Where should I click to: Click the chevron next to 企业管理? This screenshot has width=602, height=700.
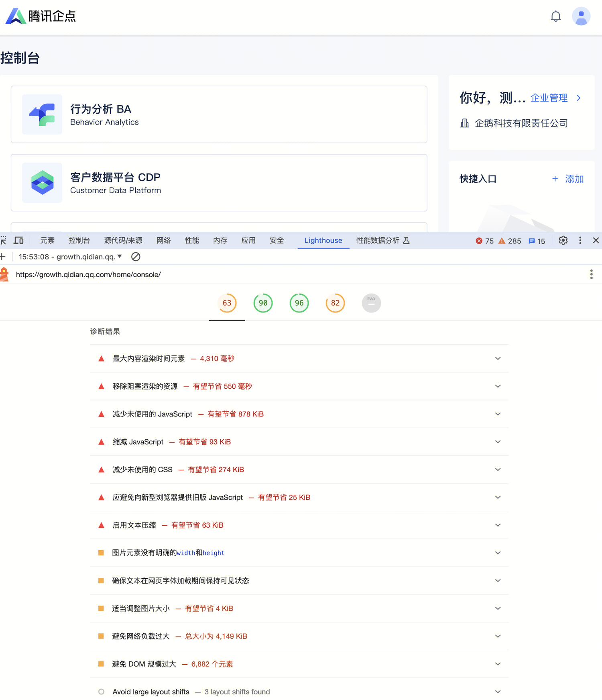[578, 98]
